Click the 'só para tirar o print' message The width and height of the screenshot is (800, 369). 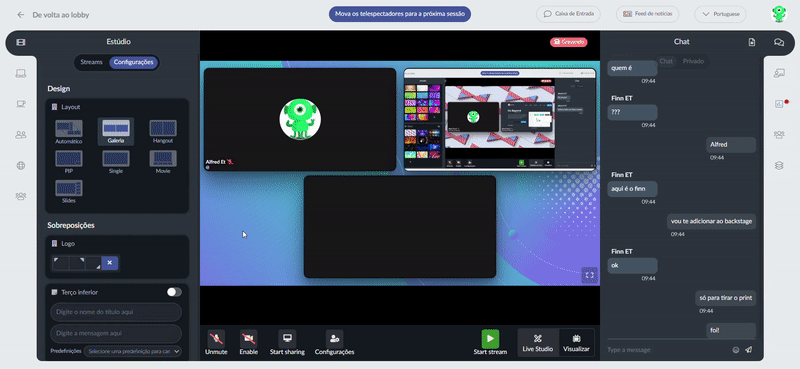pos(726,298)
